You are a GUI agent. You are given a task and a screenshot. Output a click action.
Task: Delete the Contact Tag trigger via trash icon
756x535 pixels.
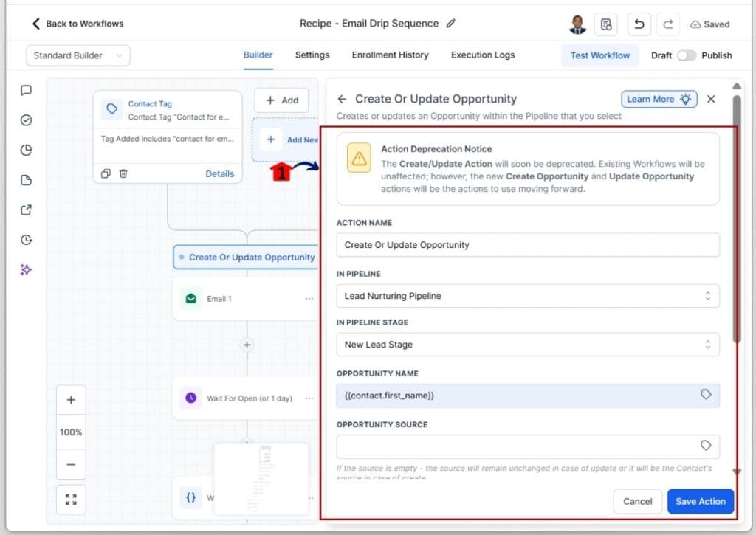tap(123, 173)
